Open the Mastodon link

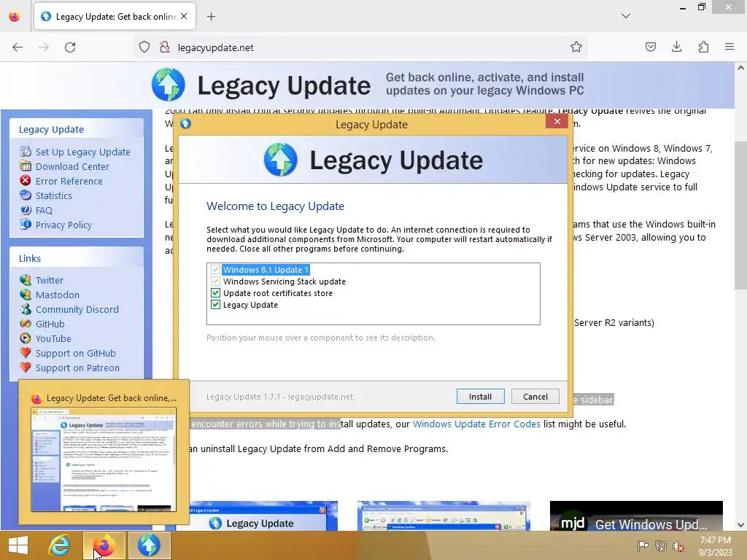[x=58, y=295]
